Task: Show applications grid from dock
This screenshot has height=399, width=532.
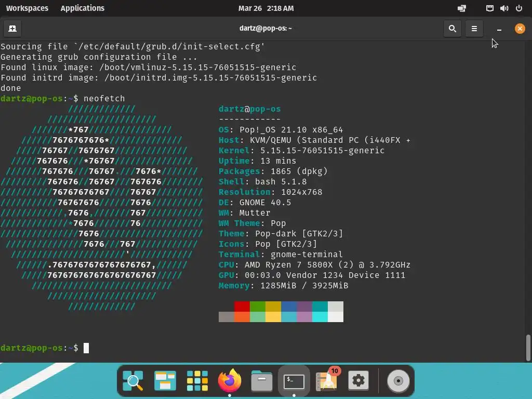Action: click(x=197, y=381)
